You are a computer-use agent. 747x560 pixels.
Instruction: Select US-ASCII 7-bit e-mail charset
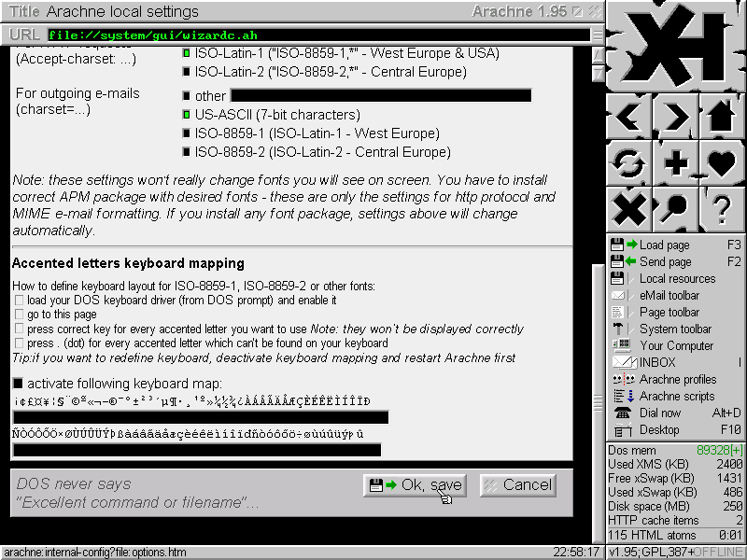pyautogui.click(x=186, y=114)
